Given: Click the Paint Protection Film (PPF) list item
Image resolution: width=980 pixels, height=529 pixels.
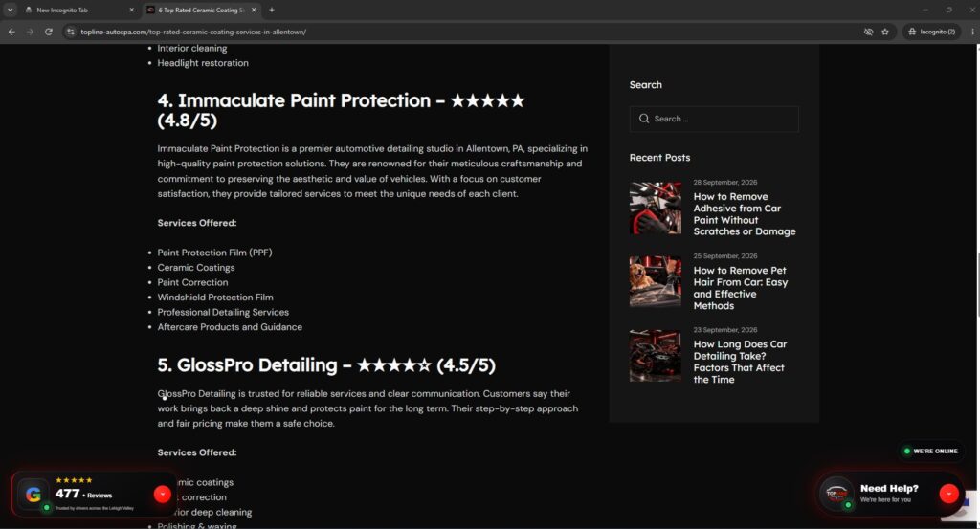Looking at the screenshot, I should tap(214, 253).
